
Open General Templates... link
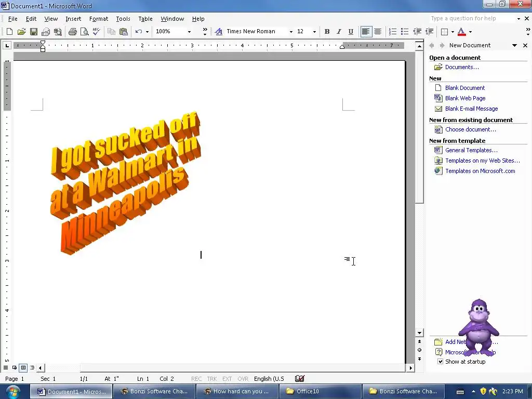471,150
